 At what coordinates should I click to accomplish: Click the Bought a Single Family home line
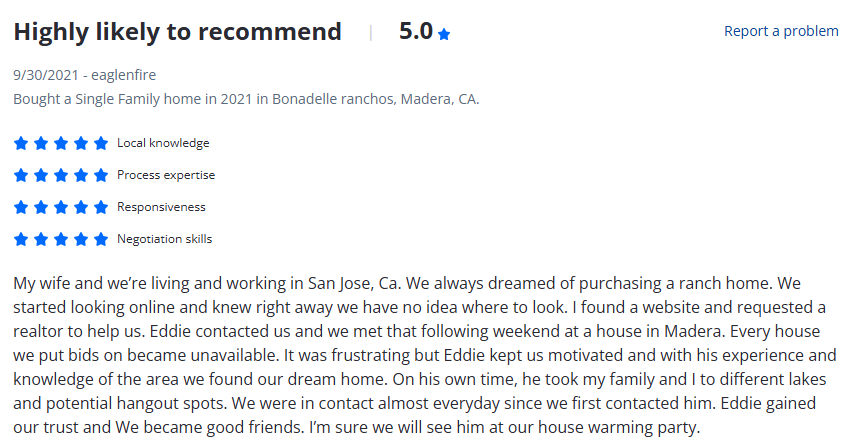pyautogui.click(x=246, y=99)
